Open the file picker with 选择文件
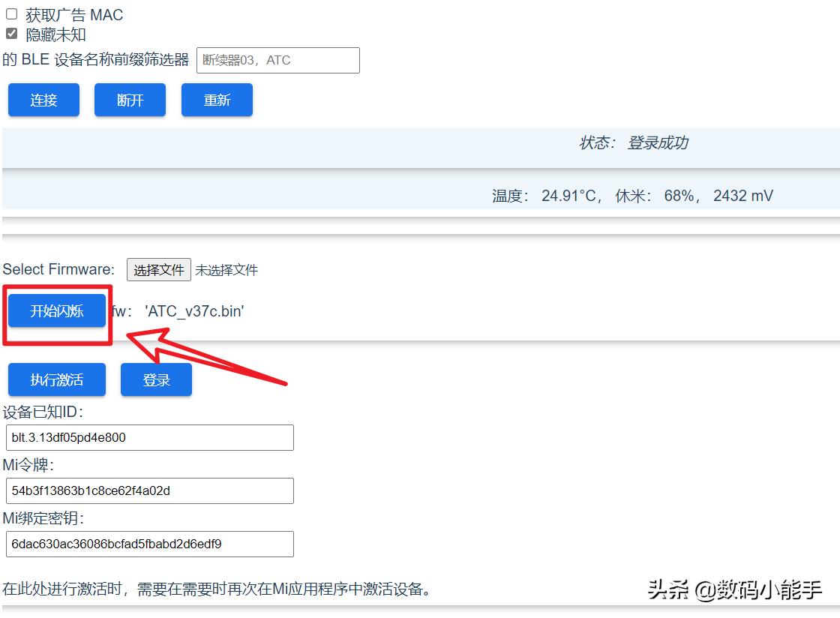 click(x=158, y=269)
